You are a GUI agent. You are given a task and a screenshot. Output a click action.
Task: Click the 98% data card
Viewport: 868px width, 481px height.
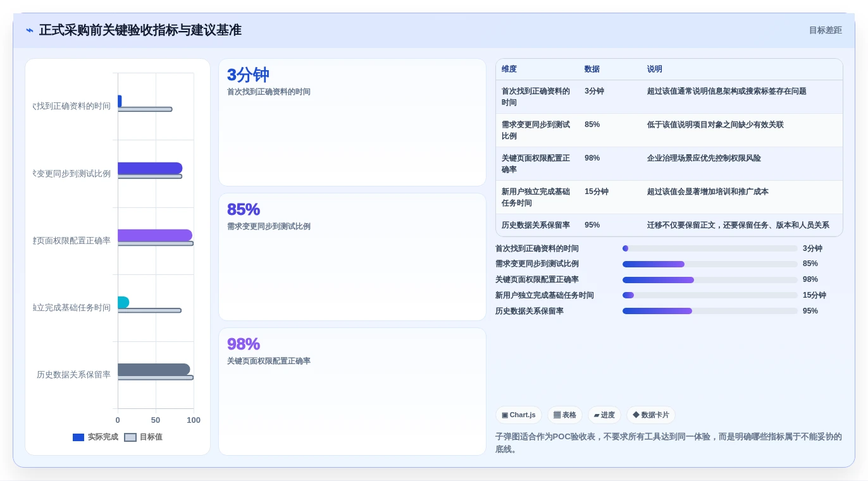pos(352,391)
